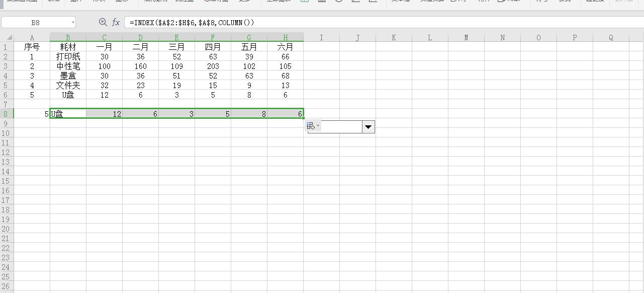The width and height of the screenshot is (644, 293).
Task: Click the 四月 header cell
Action: (213, 47)
